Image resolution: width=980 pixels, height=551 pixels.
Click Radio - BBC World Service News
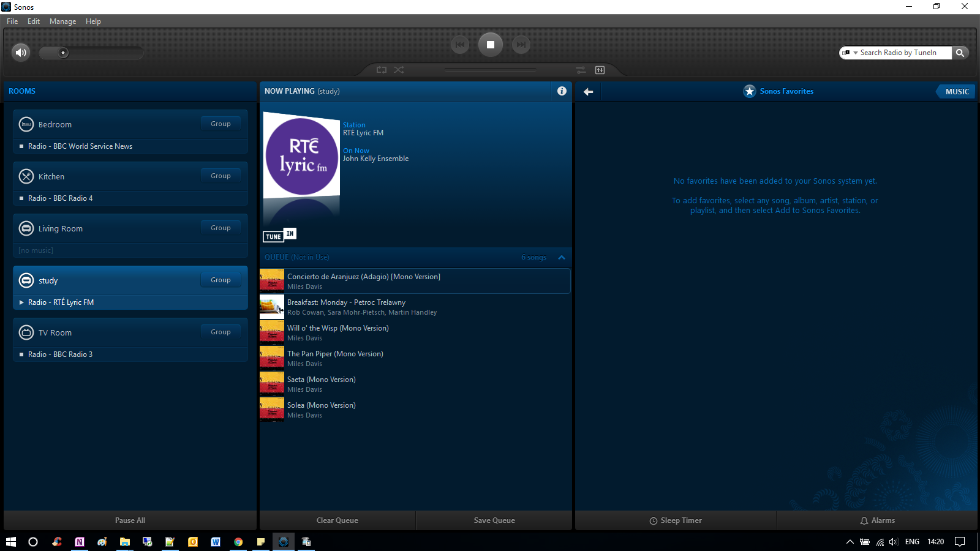click(80, 146)
